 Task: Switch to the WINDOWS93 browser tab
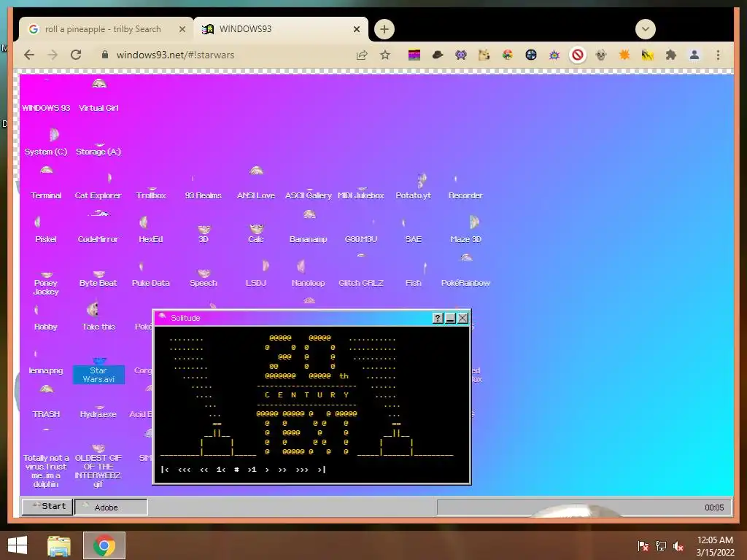coord(281,29)
